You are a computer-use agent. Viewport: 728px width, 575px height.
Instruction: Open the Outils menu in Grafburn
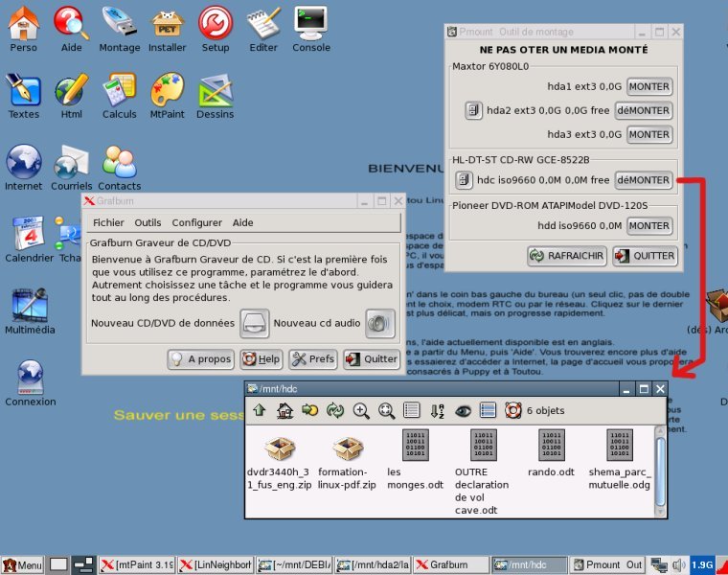148,222
